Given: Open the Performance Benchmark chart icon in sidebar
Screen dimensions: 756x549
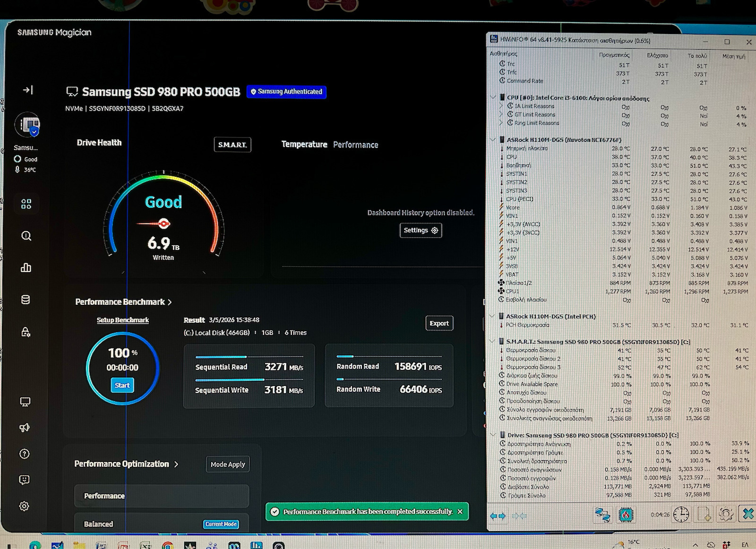Looking at the screenshot, I should click(26, 268).
